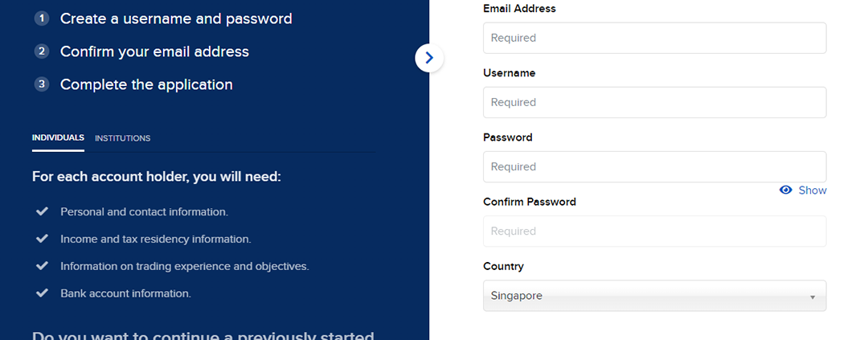Image resolution: width=868 pixels, height=340 pixels.
Task: Click the step 1 number badge
Action: click(x=42, y=18)
